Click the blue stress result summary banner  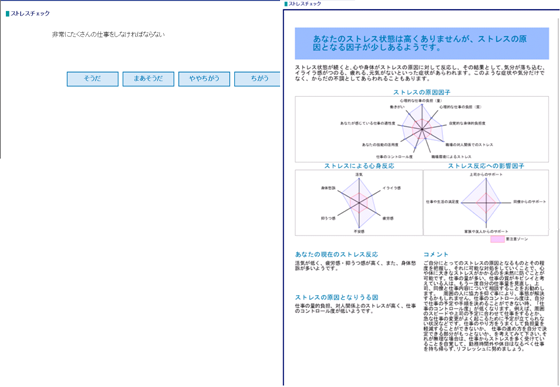click(x=422, y=43)
